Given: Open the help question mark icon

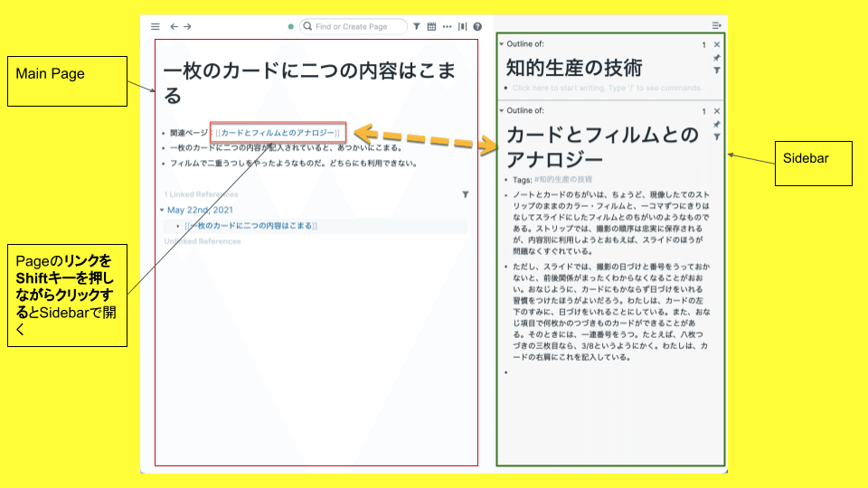Looking at the screenshot, I should [477, 26].
